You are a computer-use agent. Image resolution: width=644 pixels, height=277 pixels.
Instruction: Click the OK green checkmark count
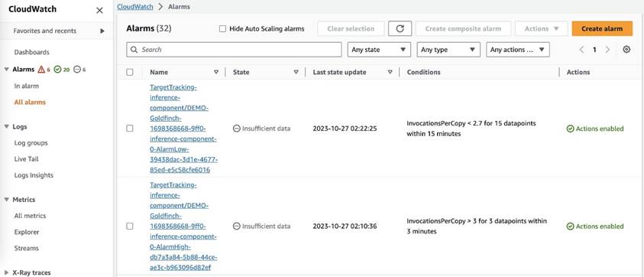(x=62, y=70)
